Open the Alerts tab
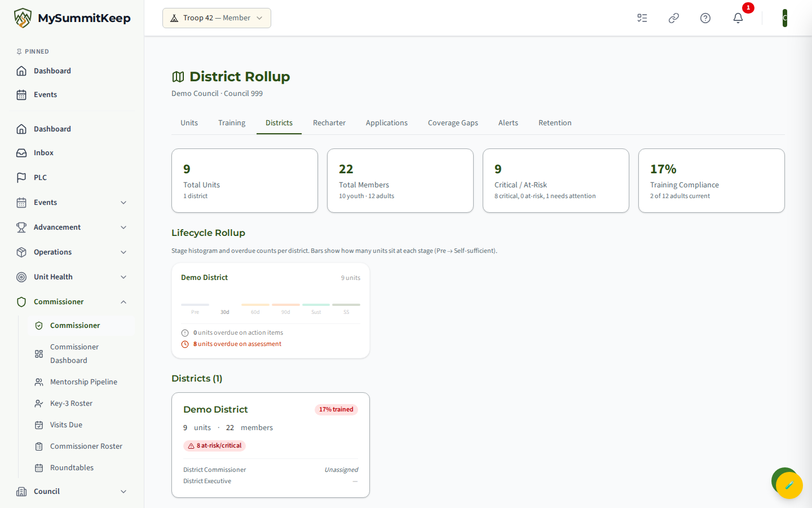The image size is (812, 508). click(508, 123)
